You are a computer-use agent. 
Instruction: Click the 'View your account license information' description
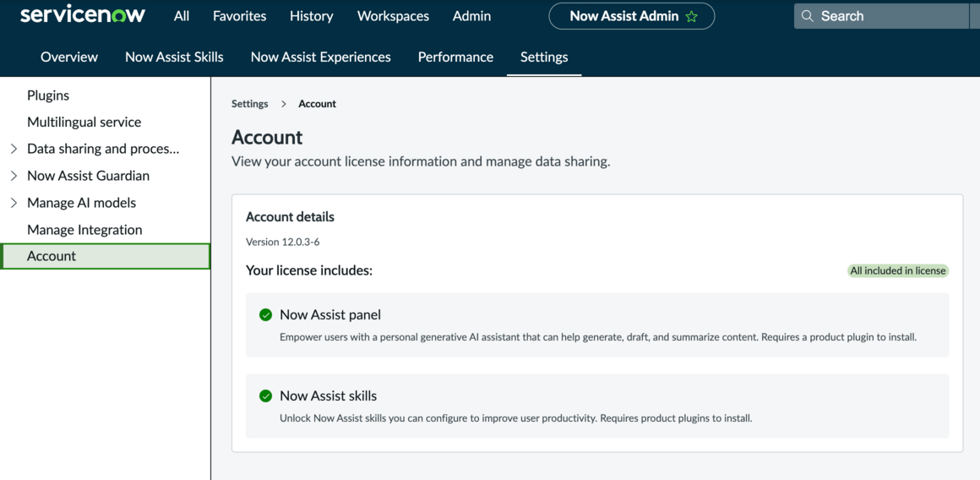point(421,162)
